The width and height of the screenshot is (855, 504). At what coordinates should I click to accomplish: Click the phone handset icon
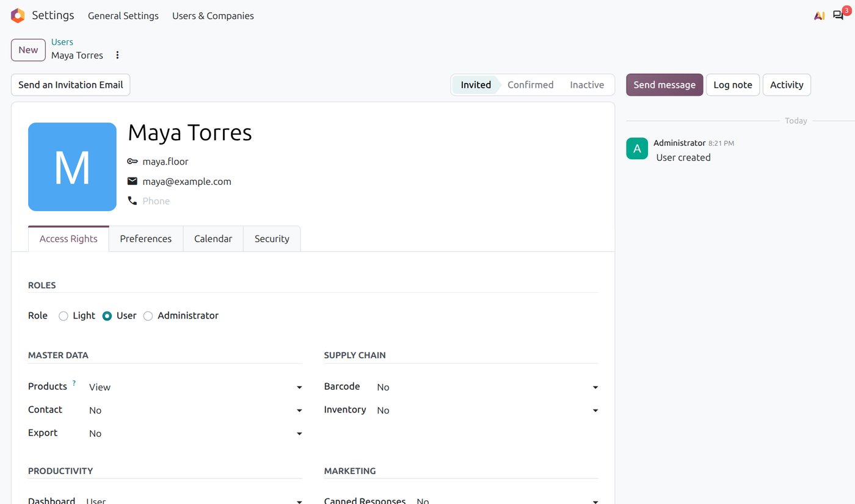tap(133, 201)
